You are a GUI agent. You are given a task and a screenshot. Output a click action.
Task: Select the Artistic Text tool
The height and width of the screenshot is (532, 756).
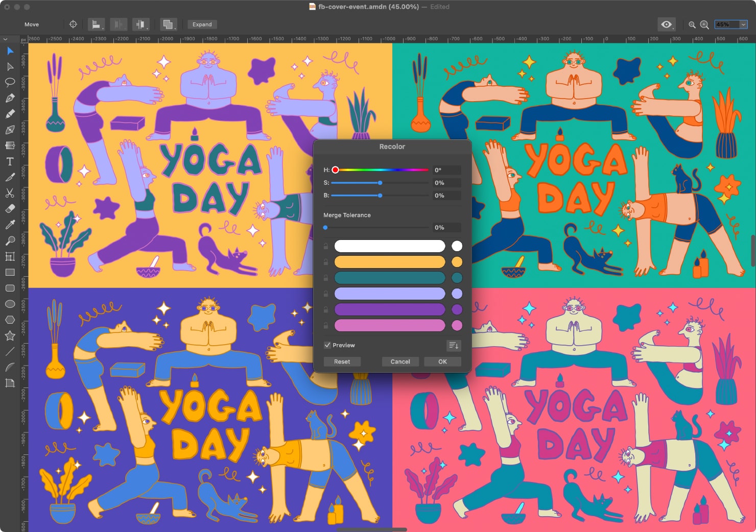[10, 162]
